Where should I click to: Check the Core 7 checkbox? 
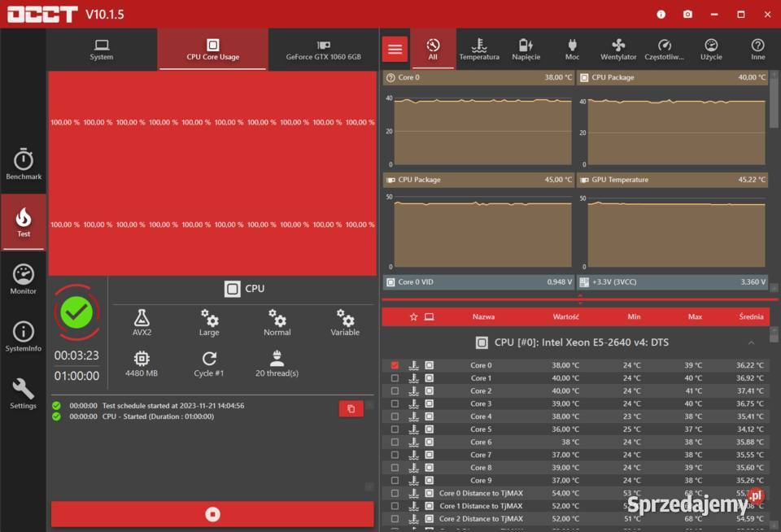(x=395, y=455)
